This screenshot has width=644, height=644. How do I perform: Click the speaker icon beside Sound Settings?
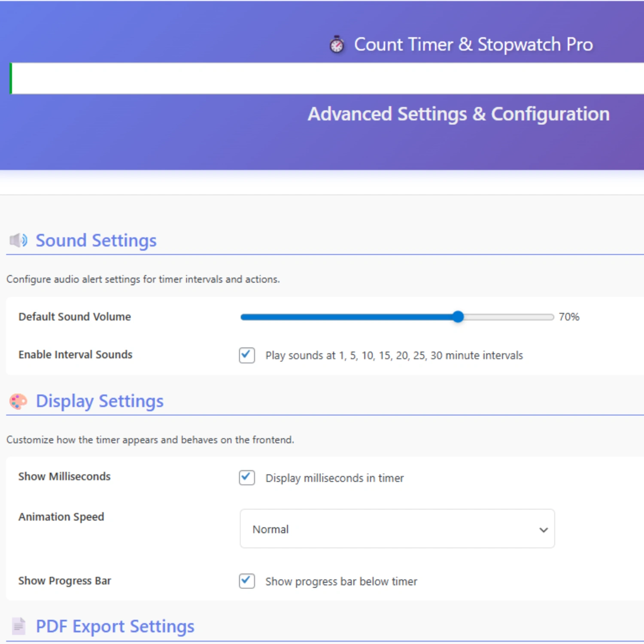(x=18, y=240)
